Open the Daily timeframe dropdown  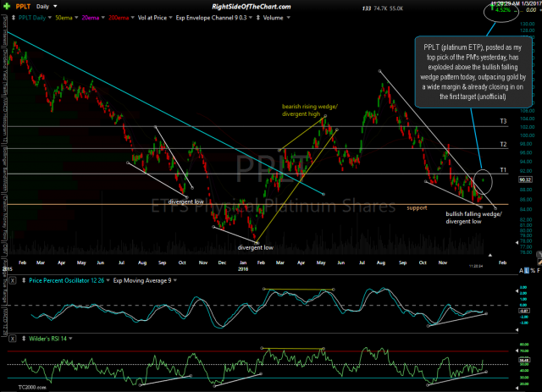tap(55, 6)
